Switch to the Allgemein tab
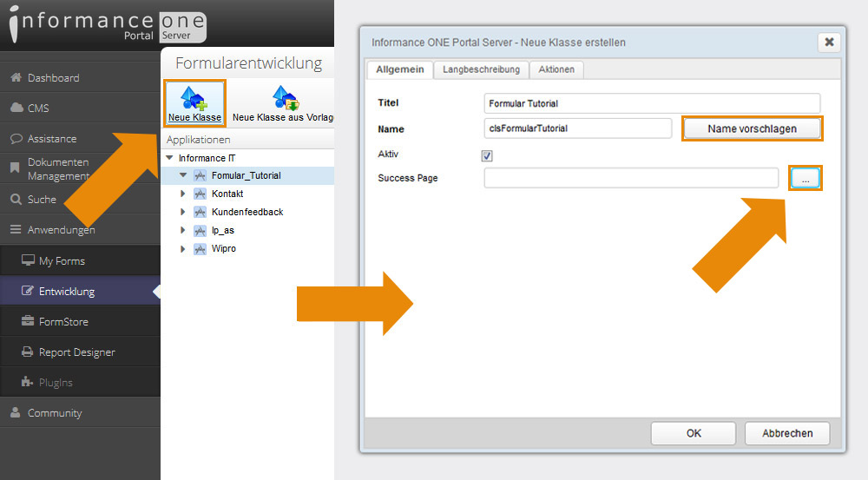 pyautogui.click(x=399, y=69)
